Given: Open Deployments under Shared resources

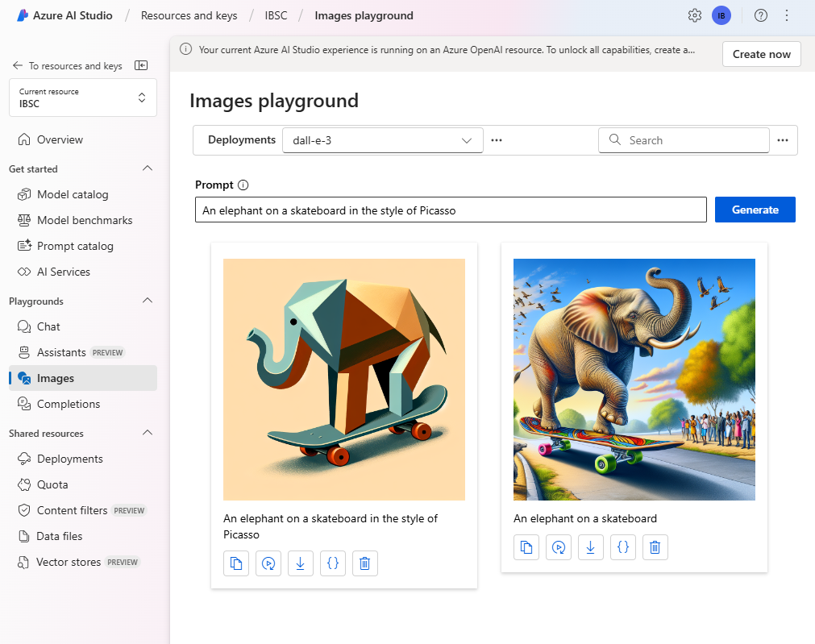Looking at the screenshot, I should pyautogui.click(x=83, y=459).
